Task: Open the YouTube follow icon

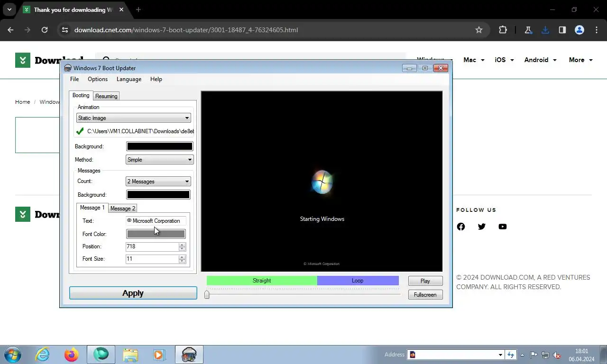Action: [x=503, y=227]
